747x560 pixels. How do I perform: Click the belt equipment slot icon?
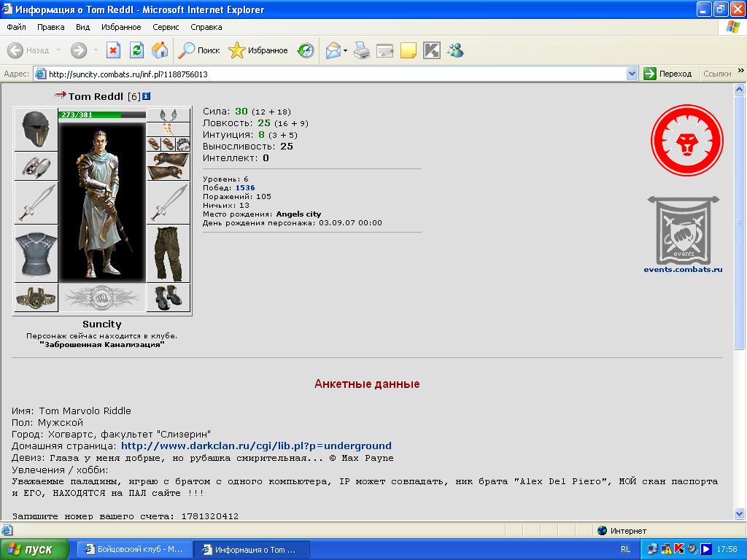coord(36,297)
